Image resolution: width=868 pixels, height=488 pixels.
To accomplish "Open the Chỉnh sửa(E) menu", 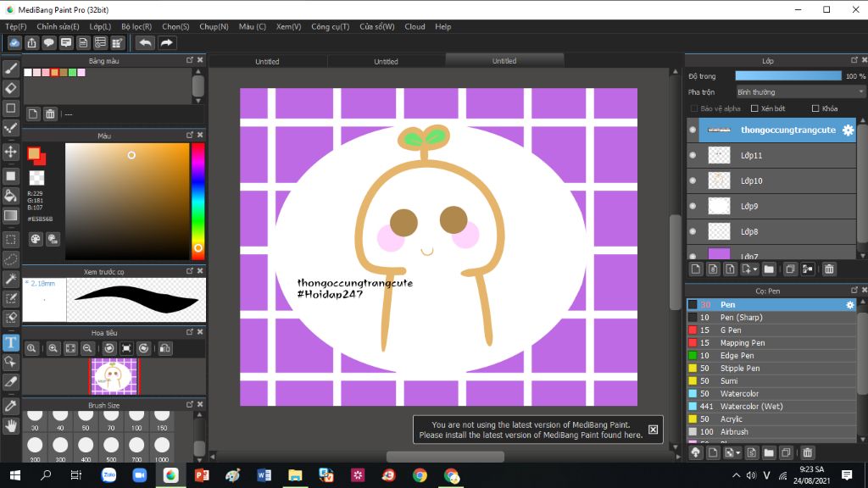I will 58,26.
